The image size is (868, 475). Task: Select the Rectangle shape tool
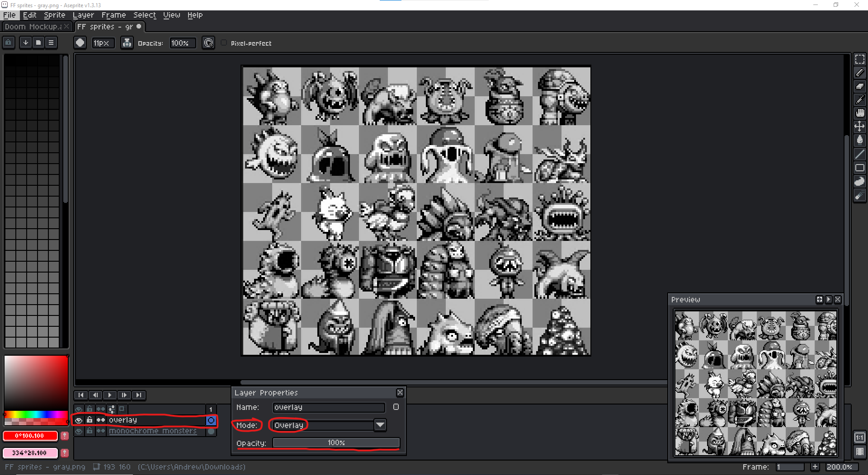click(859, 168)
